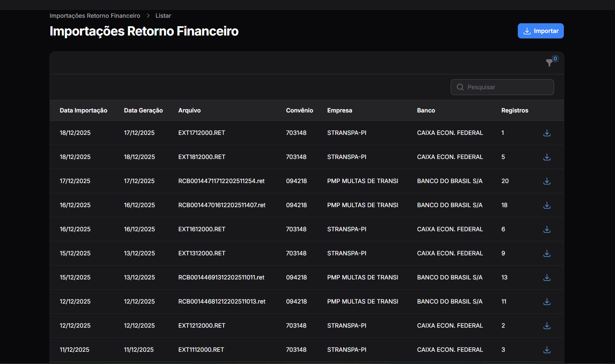
Task: Sort table by Arquivo column
Action: [x=189, y=110]
